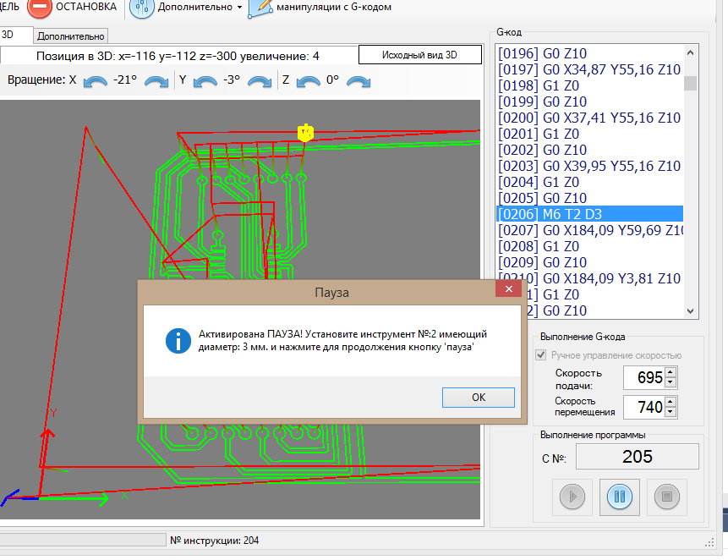The height and width of the screenshot is (560, 728).
Task: Select line [0210] G0 X184,09 Y3,81 Z10
Action: click(x=589, y=278)
